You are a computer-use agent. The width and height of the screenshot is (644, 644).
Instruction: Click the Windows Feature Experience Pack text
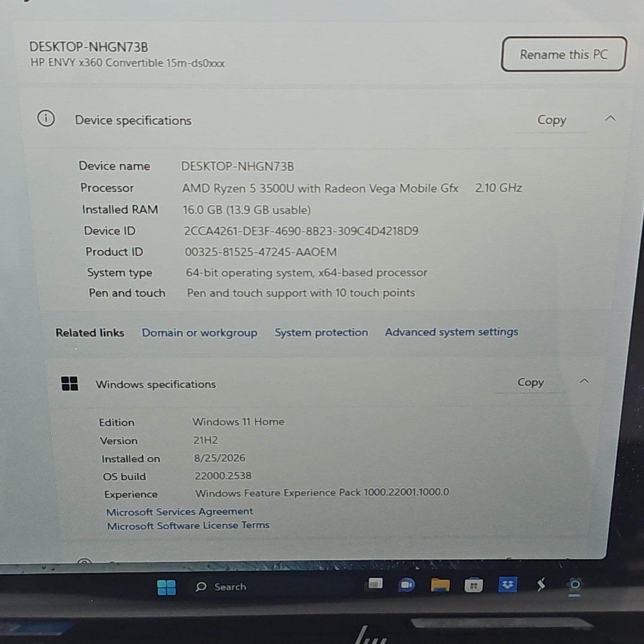coord(322,492)
